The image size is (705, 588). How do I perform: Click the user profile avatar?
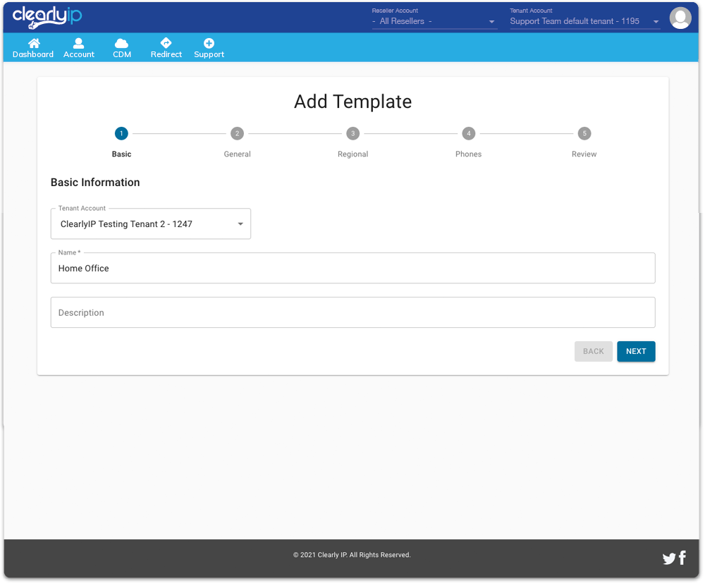point(680,18)
